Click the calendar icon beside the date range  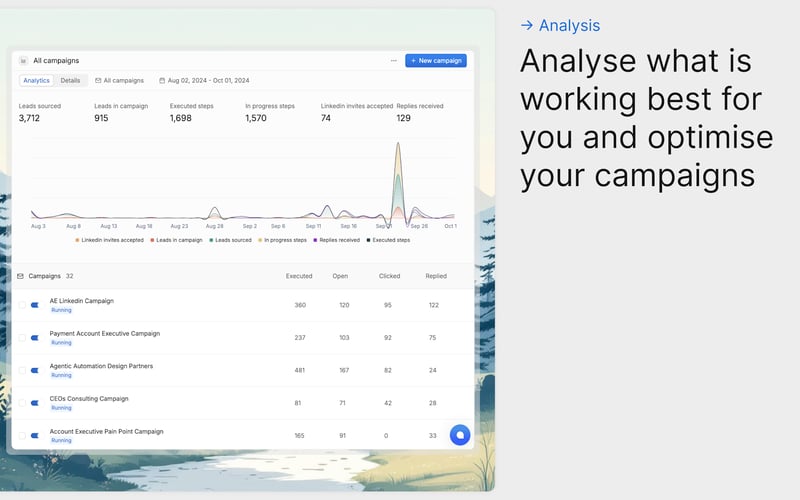(162, 81)
